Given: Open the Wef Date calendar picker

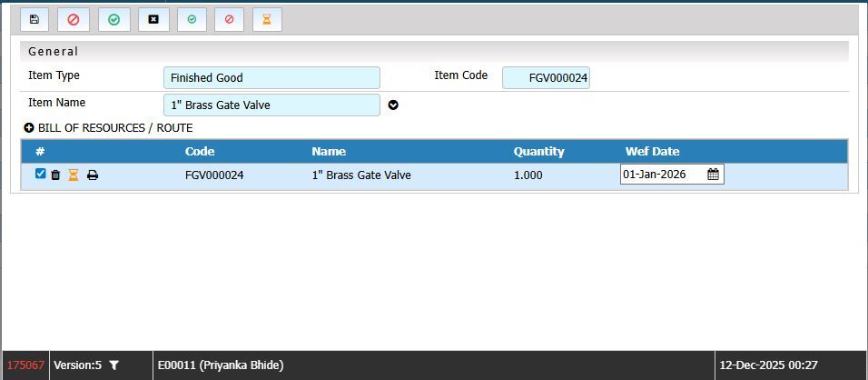Looking at the screenshot, I should (713, 175).
